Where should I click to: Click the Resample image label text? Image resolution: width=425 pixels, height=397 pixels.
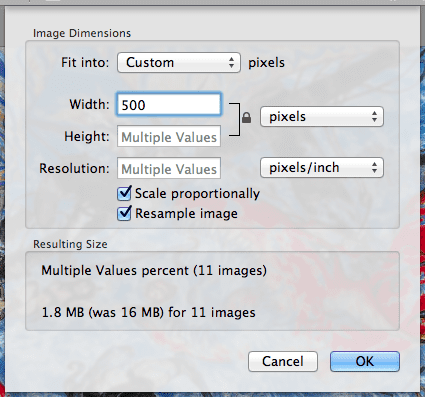[x=186, y=214]
